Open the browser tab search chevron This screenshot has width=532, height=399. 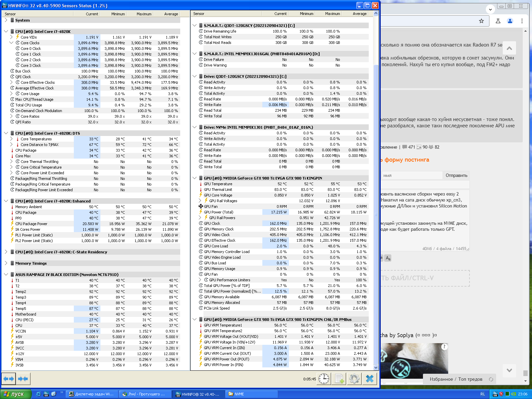(490, 9)
